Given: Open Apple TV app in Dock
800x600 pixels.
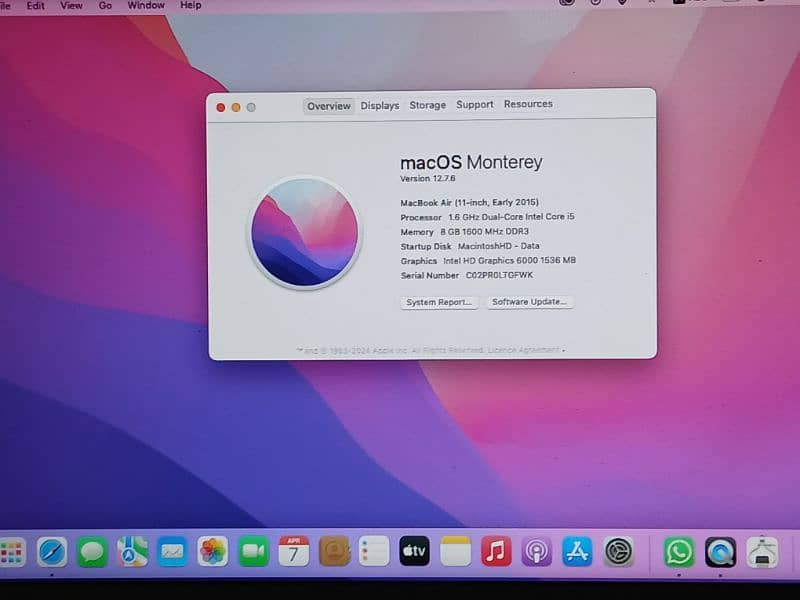Looking at the screenshot, I should point(414,551).
